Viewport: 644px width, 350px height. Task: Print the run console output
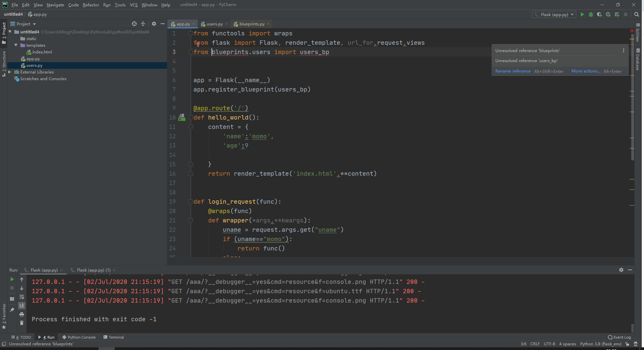pos(22,314)
